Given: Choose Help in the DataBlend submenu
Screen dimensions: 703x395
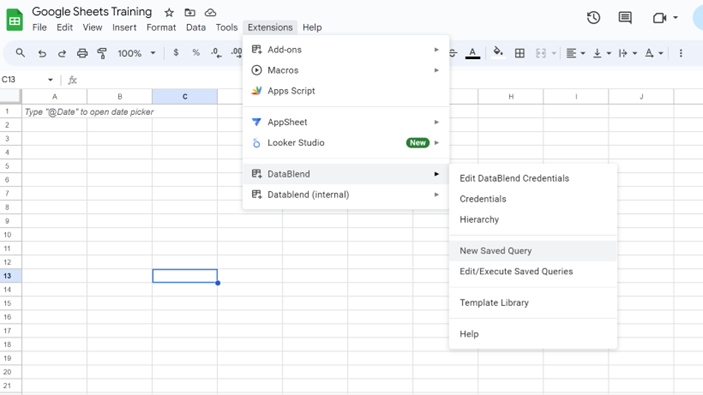Looking at the screenshot, I should pos(533,334).
